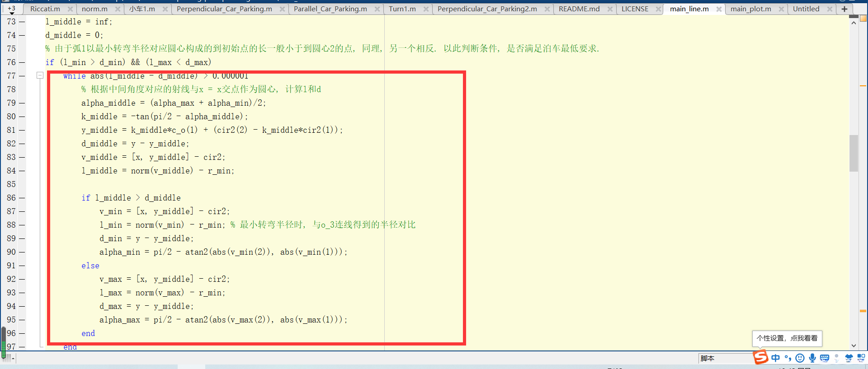Toggle breakpoint at line 79
The image size is (868, 369).
[x=22, y=103]
